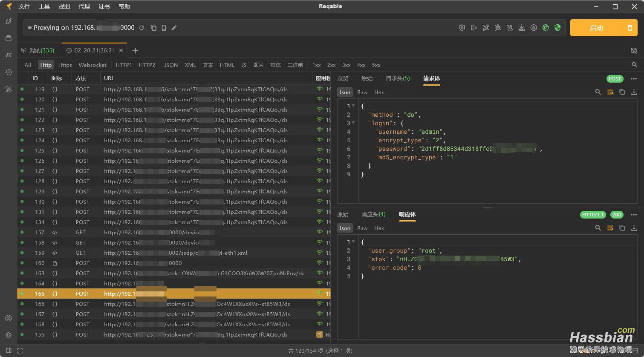Select the Raw view in response body
This screenshot has height=357, width=644.
click(x=362, y=228)
